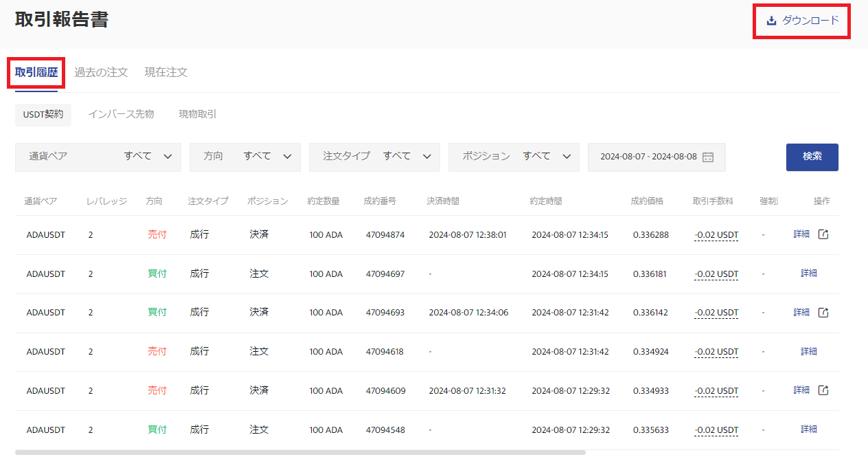Click price 0.336142

click(651, 313)
